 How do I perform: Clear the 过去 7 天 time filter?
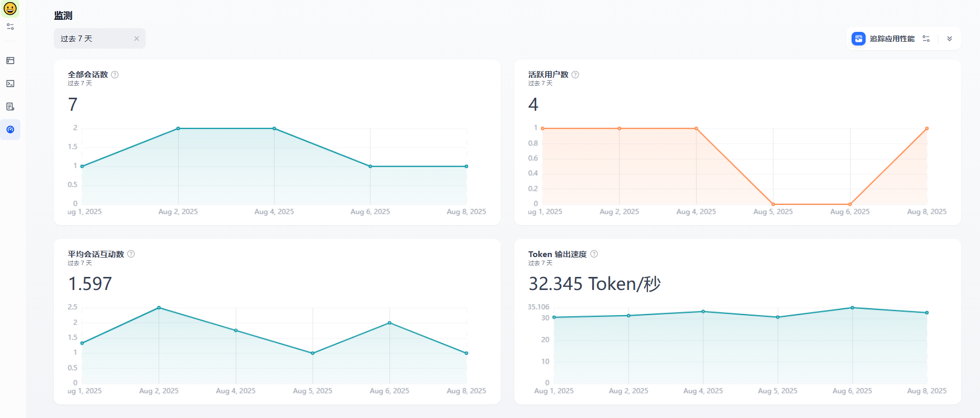pos(136,39)
